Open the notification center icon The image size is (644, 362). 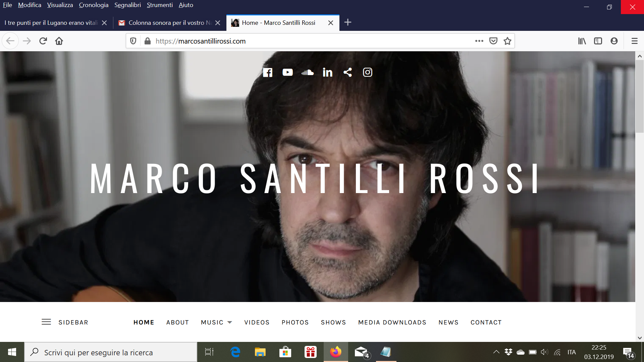pyautogui.click(x=629, y=353)
